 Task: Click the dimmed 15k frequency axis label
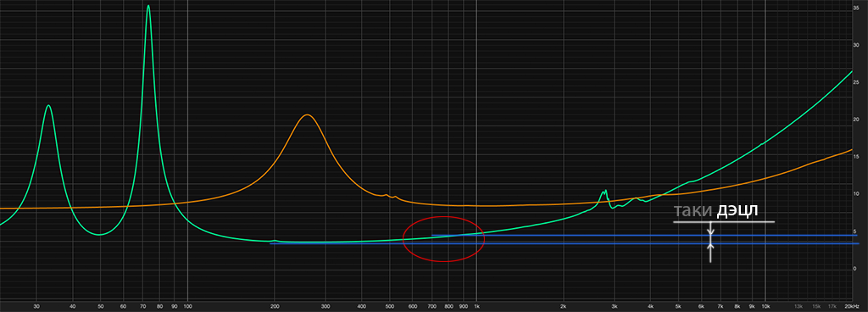pos(816,306)
